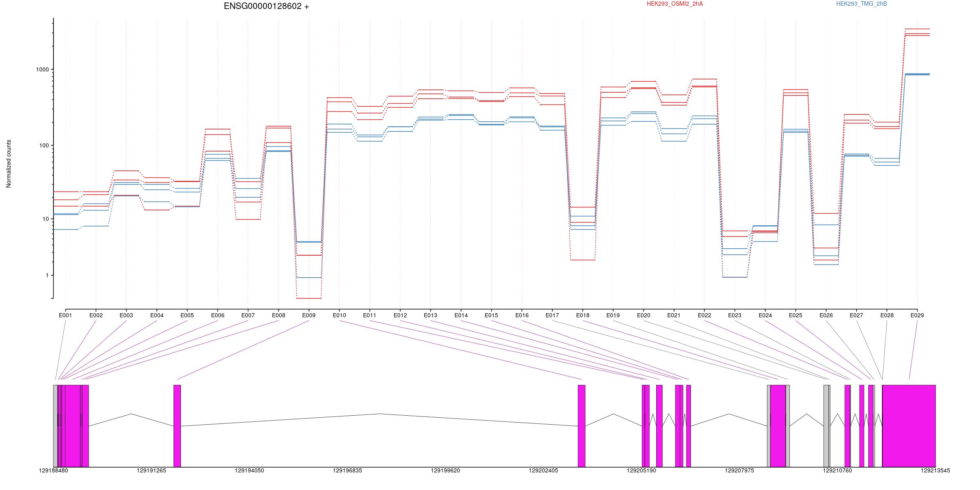The height and width of the screenshot is (490, 980).
Task: Select exon label E007
Action: coord(248,315)
